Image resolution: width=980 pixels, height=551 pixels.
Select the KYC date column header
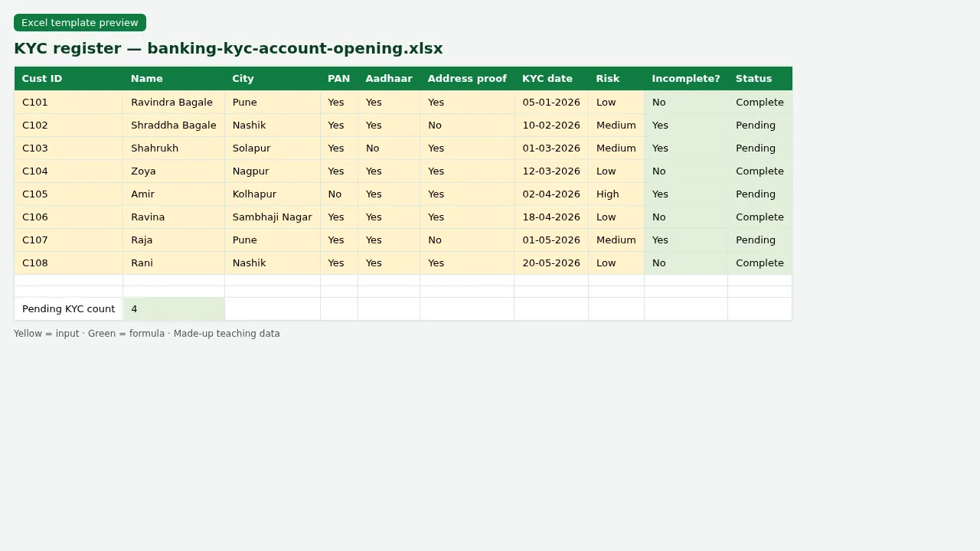pos(551,79)
